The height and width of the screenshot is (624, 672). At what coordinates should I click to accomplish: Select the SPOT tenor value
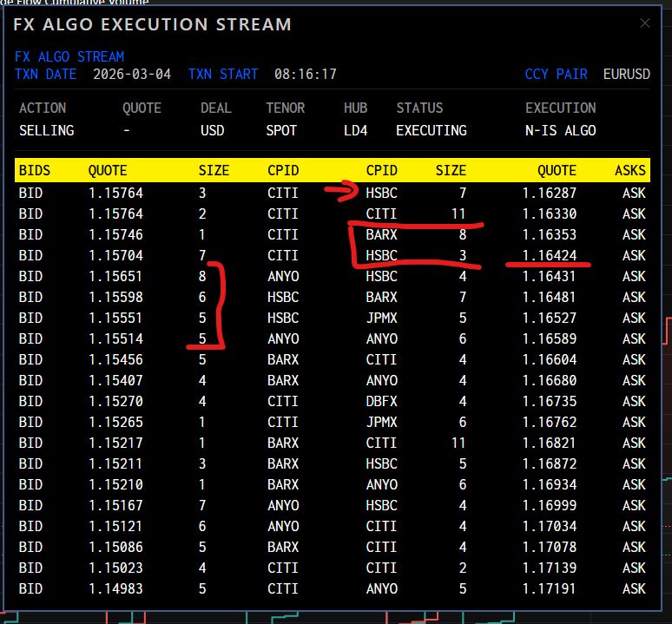pos(281,130)
